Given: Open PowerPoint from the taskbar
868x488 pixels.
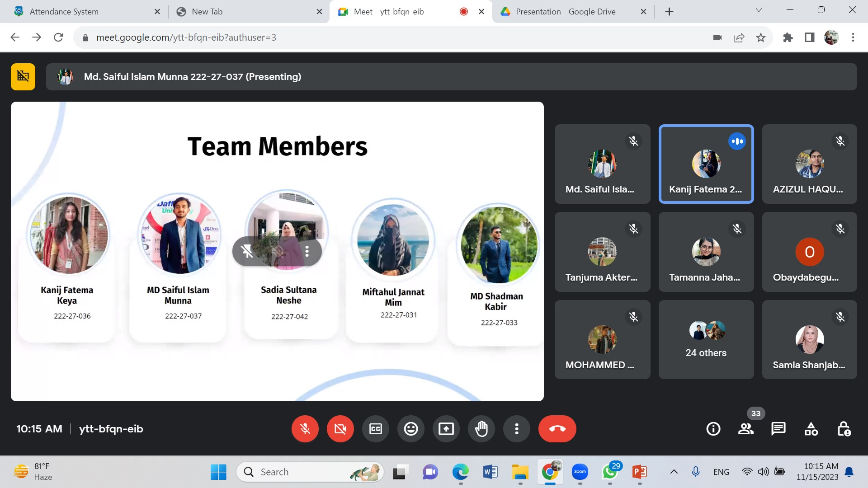Looking at the screenshot, I should tap(640, 472).
